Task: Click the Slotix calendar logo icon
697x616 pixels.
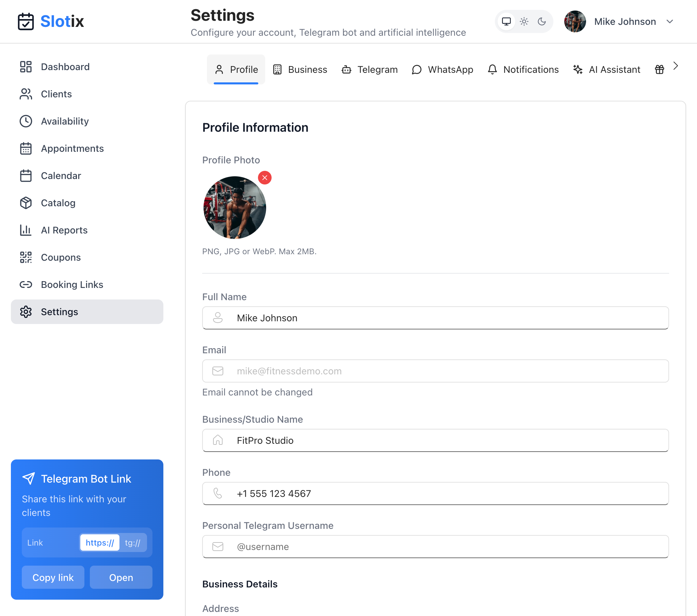Action: click(26, 21)
